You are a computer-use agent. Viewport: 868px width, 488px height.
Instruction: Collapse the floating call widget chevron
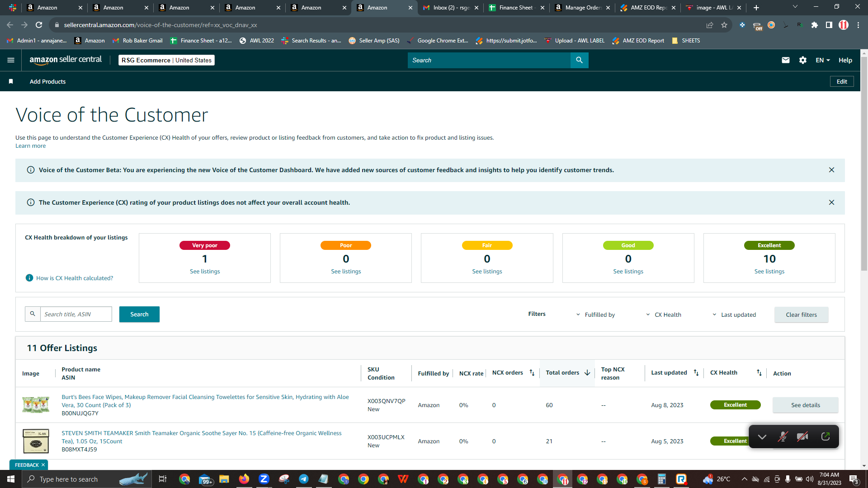[762, 436]
